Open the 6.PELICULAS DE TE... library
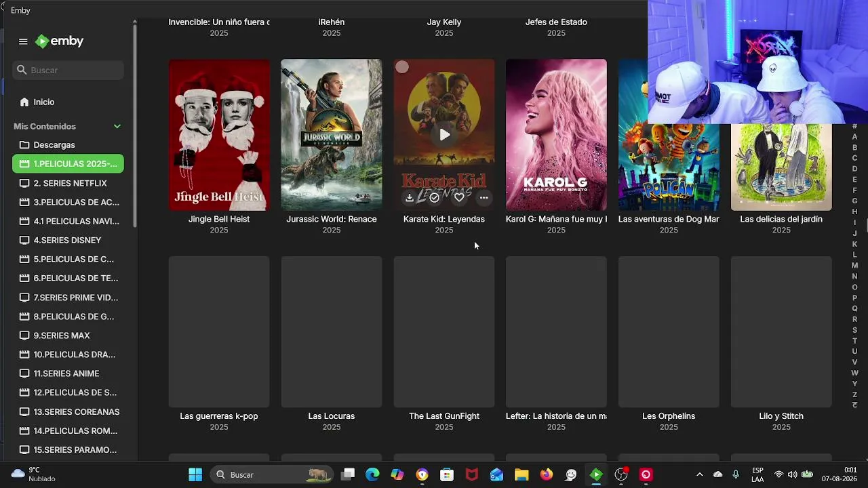The height and width of the screenshot is (488, 868). coord(68,278)
